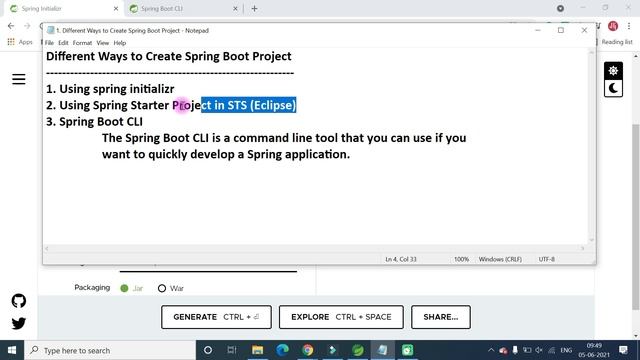Screen dimensions: 640x360
Task: Open Notepad Format menu
Action: (82, 43)
